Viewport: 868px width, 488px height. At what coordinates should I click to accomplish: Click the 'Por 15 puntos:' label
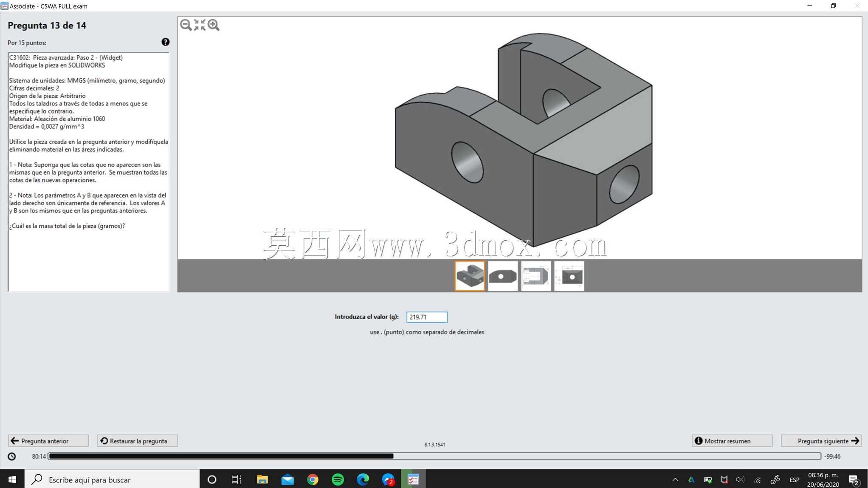coord(27,43)
